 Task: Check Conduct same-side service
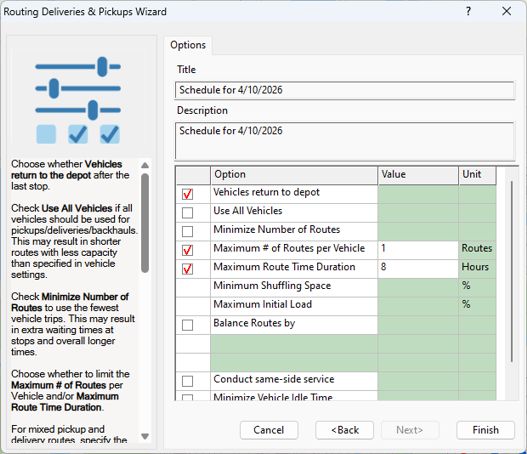tap(187, 381)
